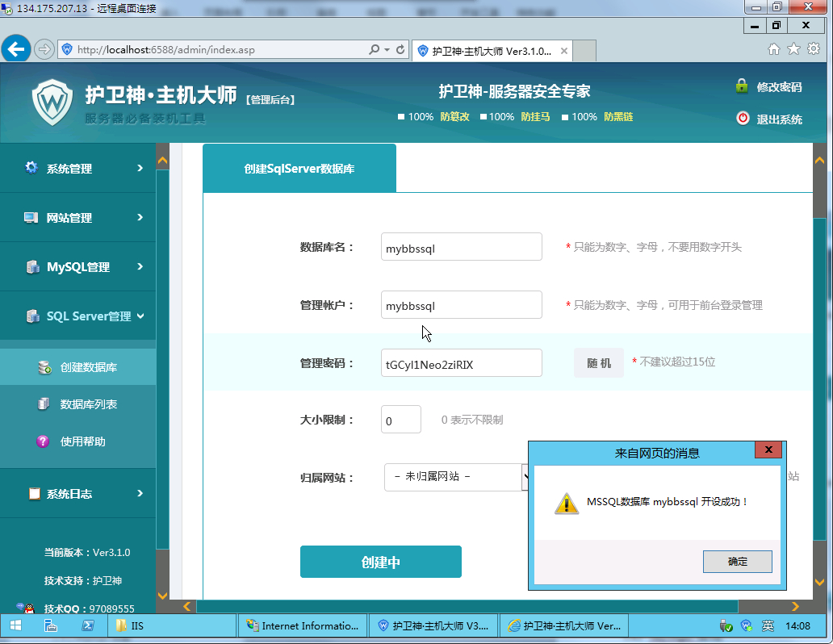Select the 护卫神·主机大师 Ver3.1.0 browser tab

point(492,51)
